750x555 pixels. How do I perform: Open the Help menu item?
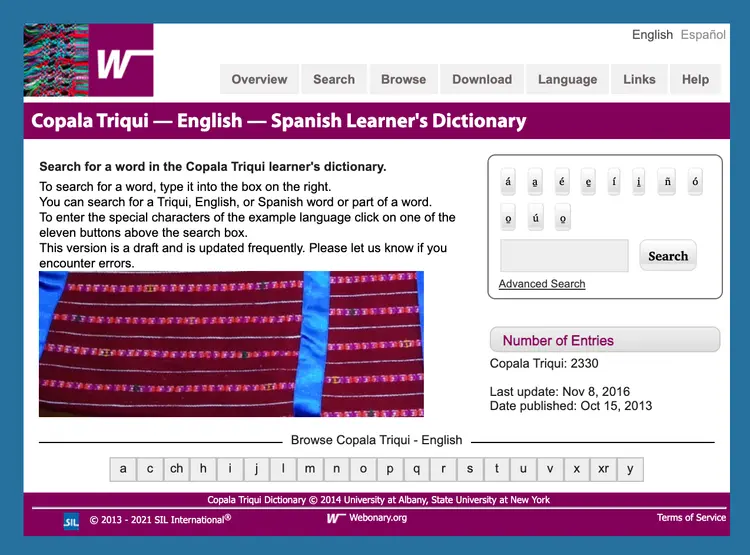click(695, 80)
